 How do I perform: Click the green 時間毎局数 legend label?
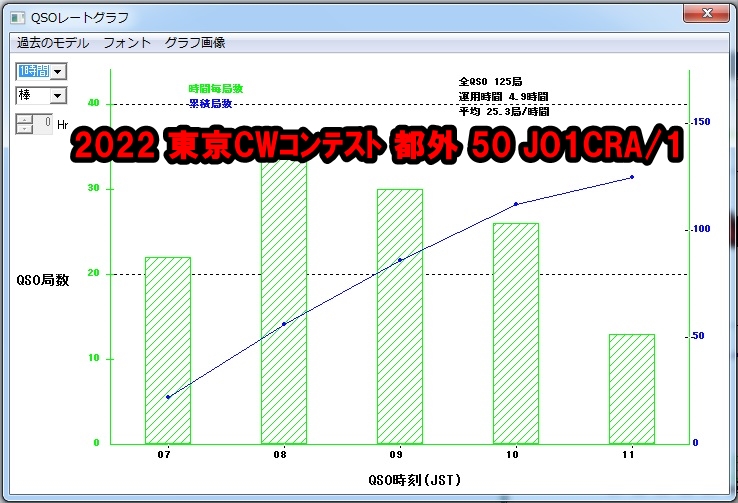tap(216, 89)
